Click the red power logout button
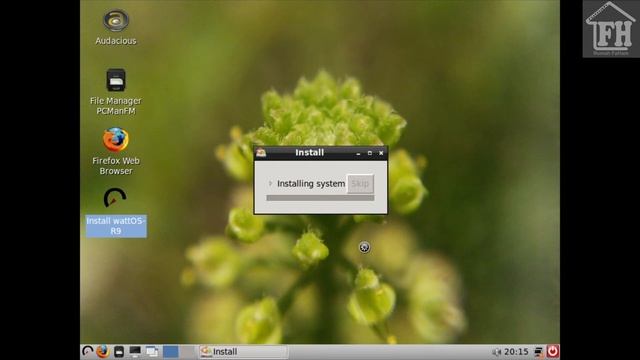This screenshot has width=640, height=360. coord(553,351)
